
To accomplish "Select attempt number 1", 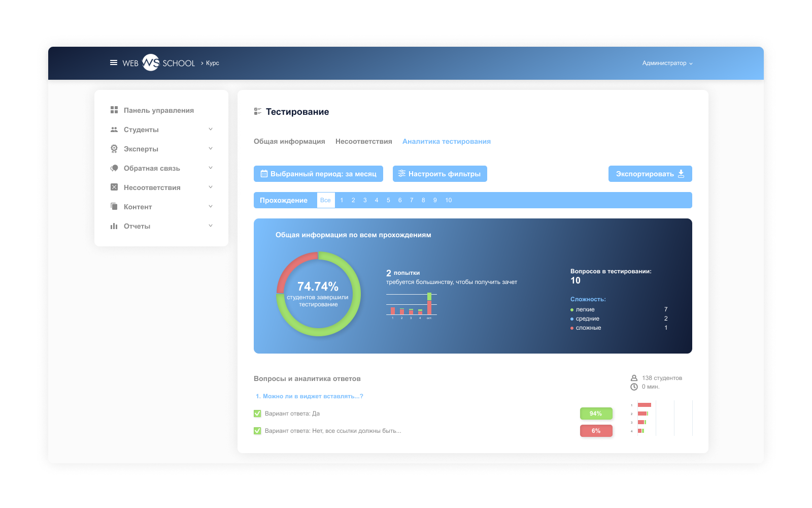I will 342,200.
